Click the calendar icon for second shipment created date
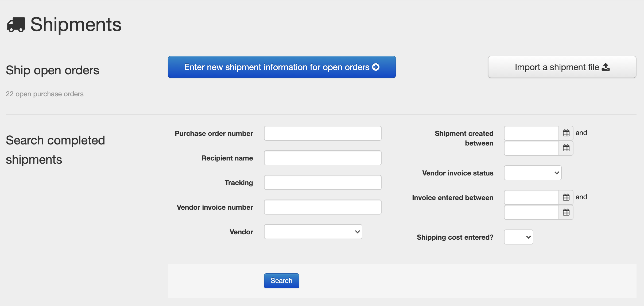Screen dimensions: 644x306 click(566, 148)
